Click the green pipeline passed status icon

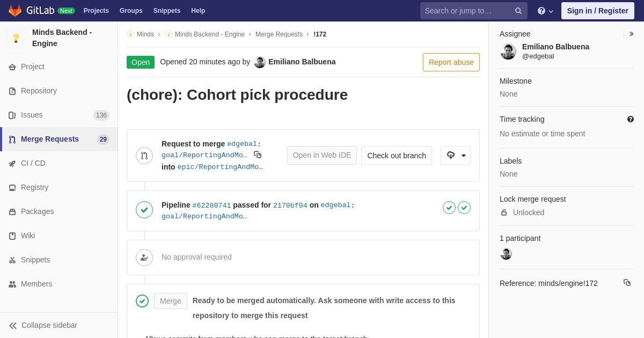144,210
